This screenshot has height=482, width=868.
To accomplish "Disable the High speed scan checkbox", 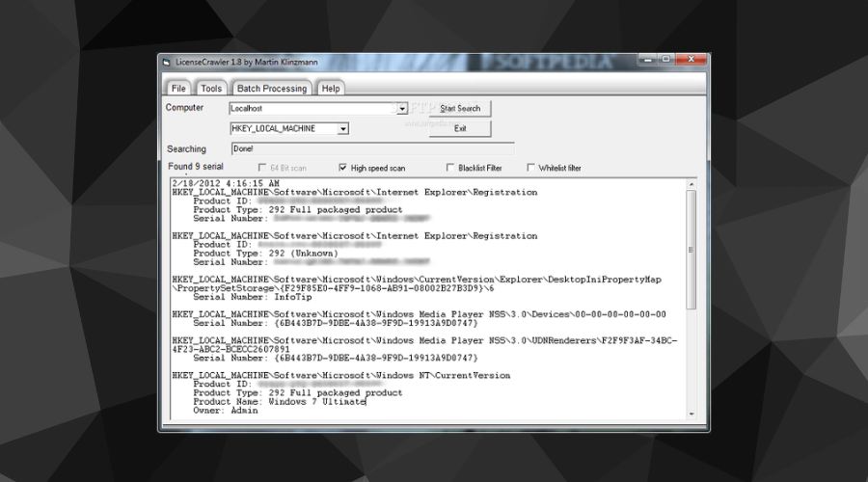I will tap(342, 167).
